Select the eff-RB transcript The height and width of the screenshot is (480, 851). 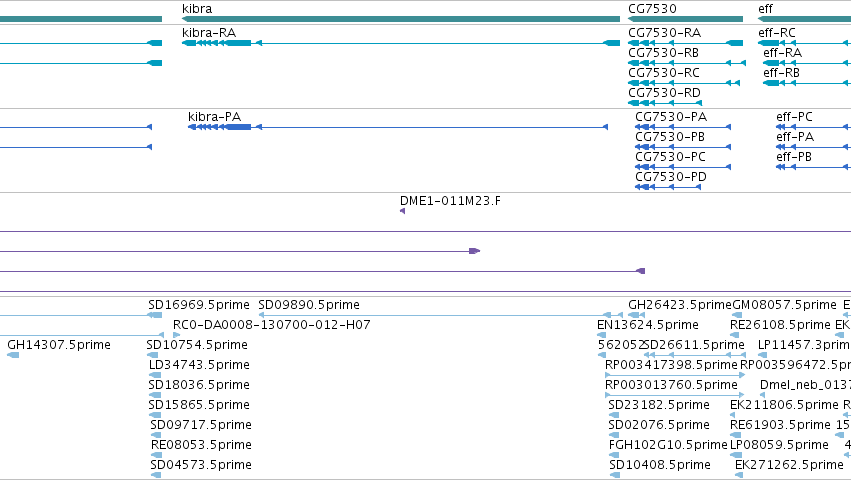click(806, 83)
